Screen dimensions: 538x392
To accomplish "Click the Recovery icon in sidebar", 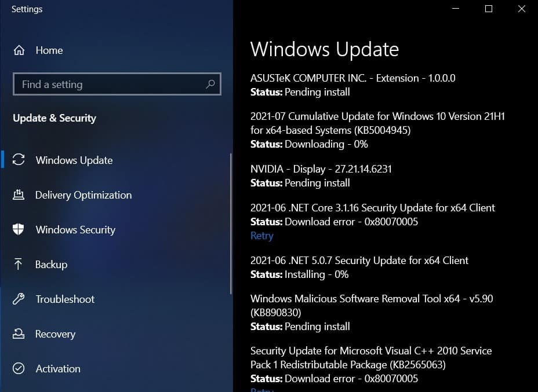I will click(x=19, y=334).
